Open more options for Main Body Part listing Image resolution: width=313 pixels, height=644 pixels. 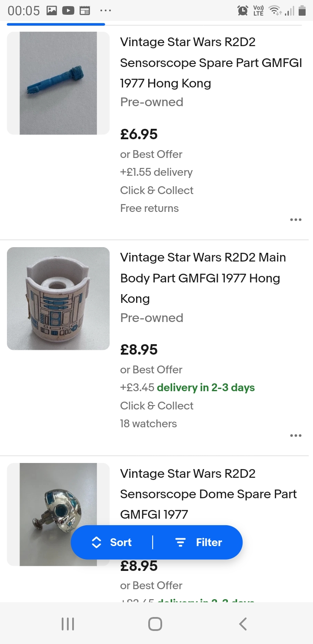click(x=296, y=436)
